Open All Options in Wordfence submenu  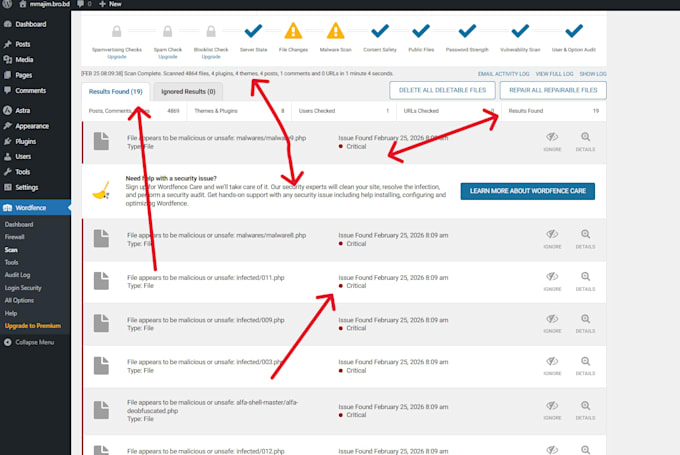(19, 301)
